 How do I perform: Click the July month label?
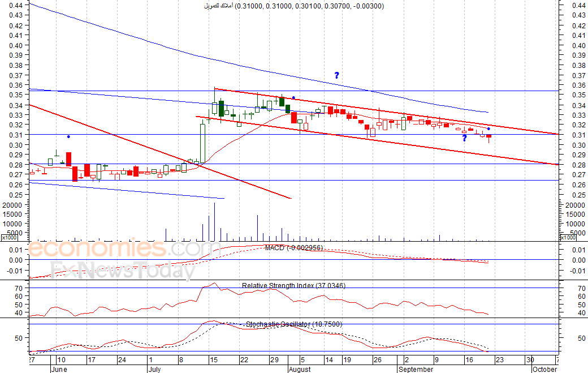[x=154, y=369]
